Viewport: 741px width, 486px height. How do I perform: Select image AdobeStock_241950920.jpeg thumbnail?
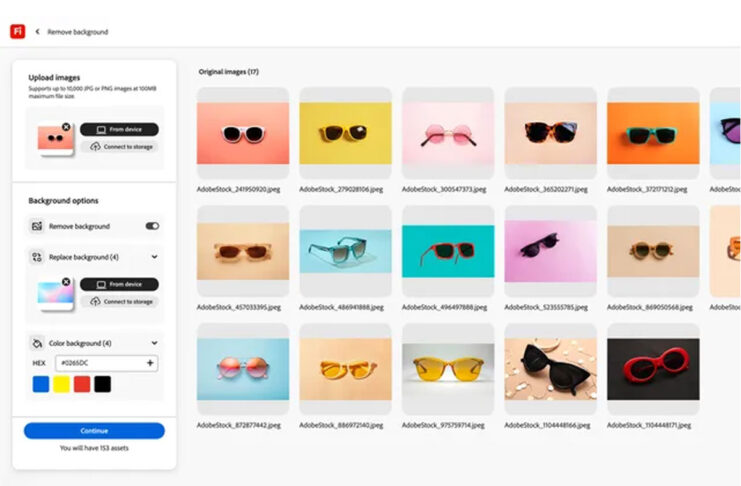pyautogui.click(x=243, y=133)
